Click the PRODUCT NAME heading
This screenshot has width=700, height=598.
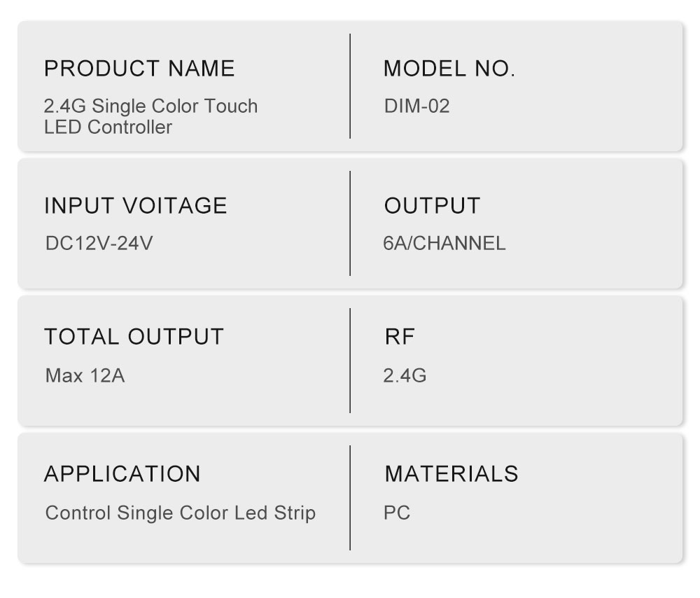139,69
